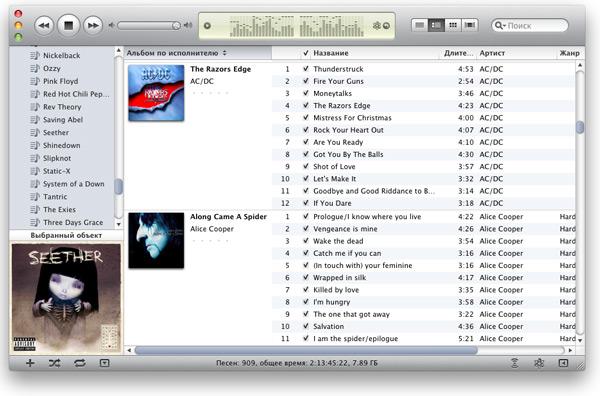600x396 pixels.
Task: Click the Seether artwork in Выбранный объект
Action: point(66,298)
